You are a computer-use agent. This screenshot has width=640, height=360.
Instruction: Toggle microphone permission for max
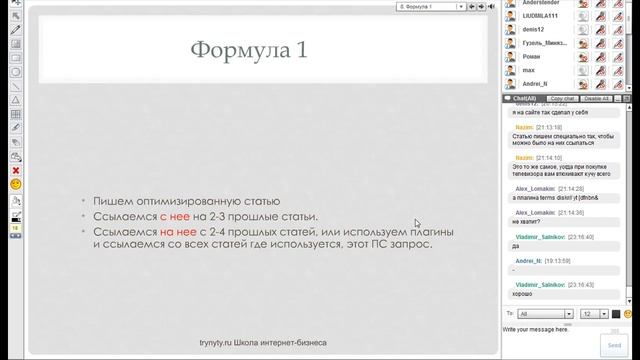[600, 70]
